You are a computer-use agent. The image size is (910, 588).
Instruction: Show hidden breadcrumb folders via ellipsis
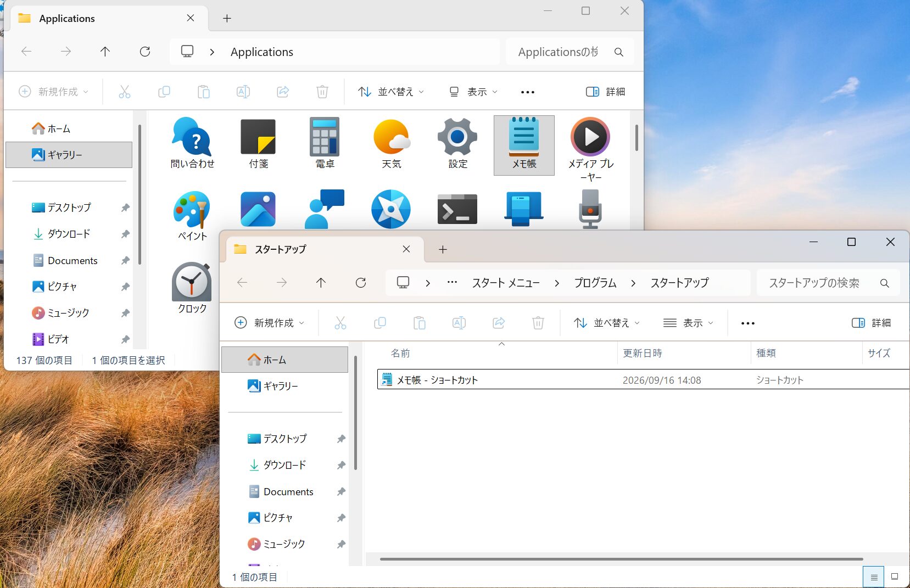(x=452, y=282)
